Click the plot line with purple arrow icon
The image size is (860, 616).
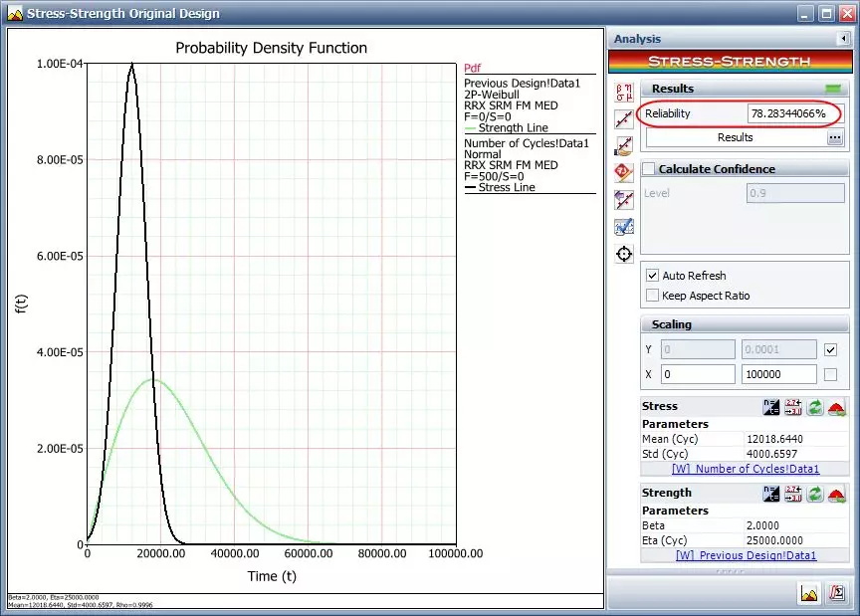[x=624, y=200]
